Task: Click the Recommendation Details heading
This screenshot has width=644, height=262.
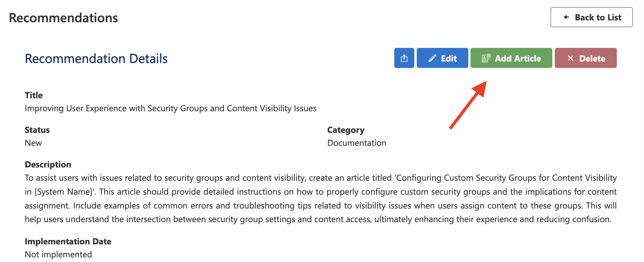Action: (96, 58)
